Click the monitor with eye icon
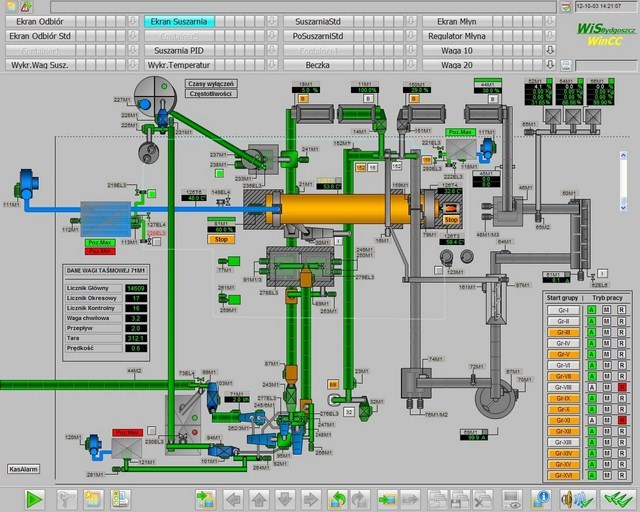The height and width of the screenshot is (512, 640). pyautogui.click(x=511, y=499)
